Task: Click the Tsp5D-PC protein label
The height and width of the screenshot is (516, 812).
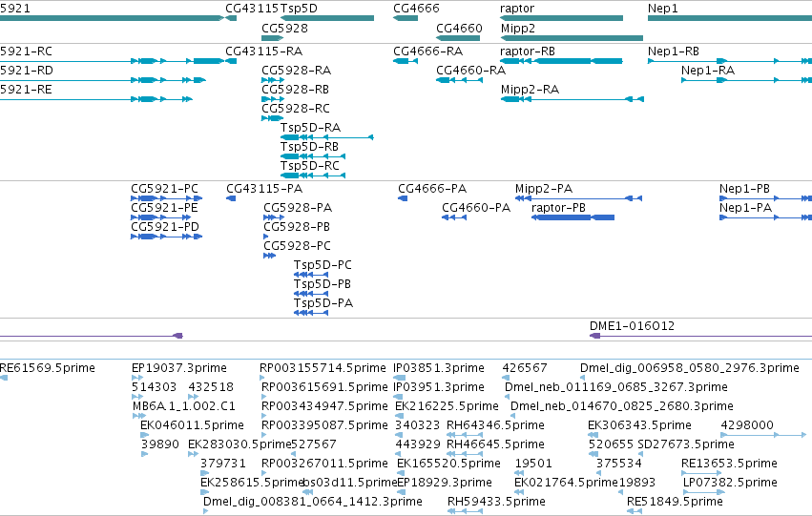Action: [323, 265]
